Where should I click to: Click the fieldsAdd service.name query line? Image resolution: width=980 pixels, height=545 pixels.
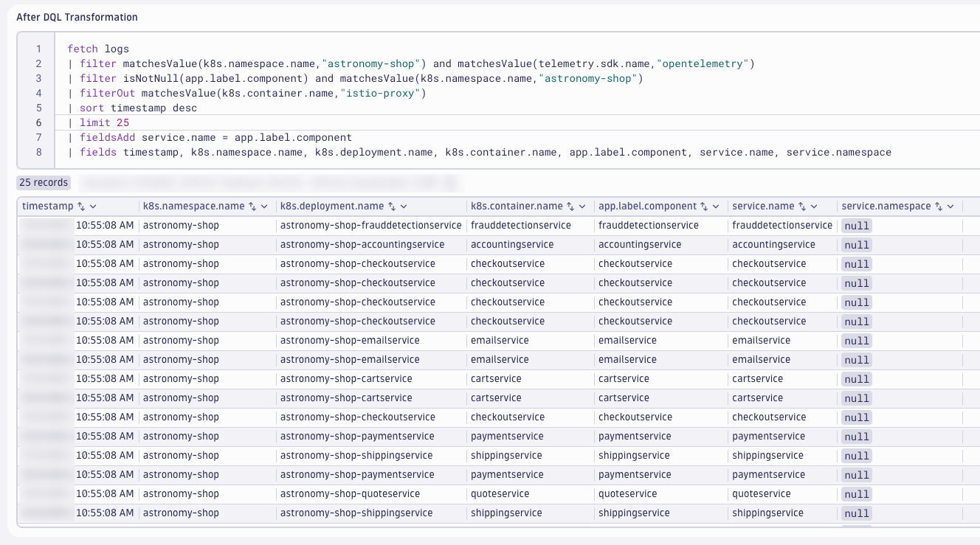[210, 137]
